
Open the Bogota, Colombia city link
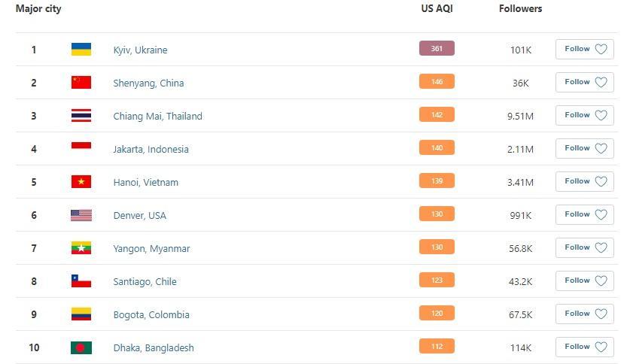coord(151,314)
